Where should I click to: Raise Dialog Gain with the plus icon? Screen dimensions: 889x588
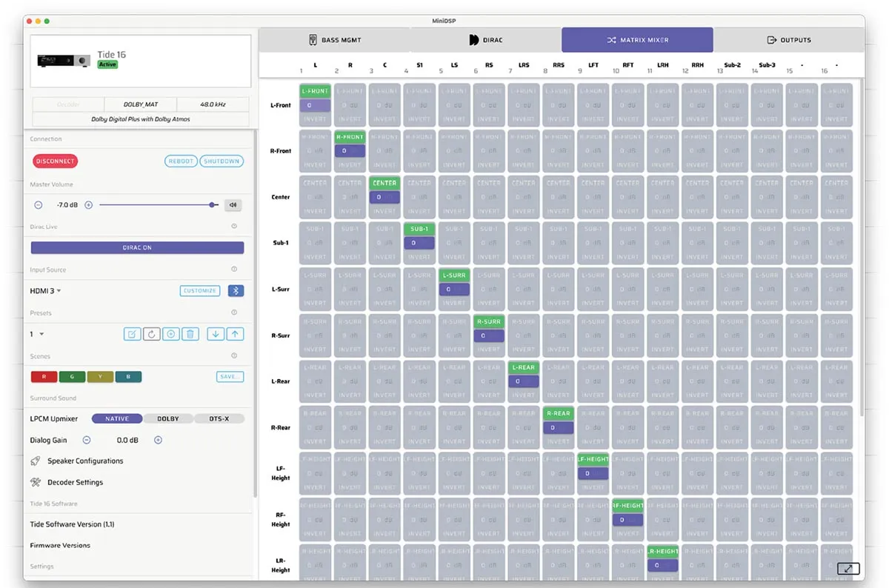point(158,440)
